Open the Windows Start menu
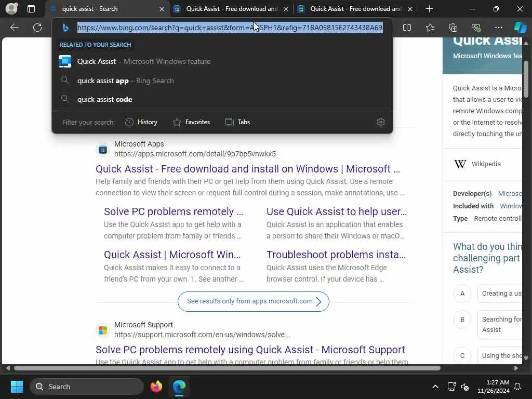Viewport: 532px width, 399px height. pos(17,387)
